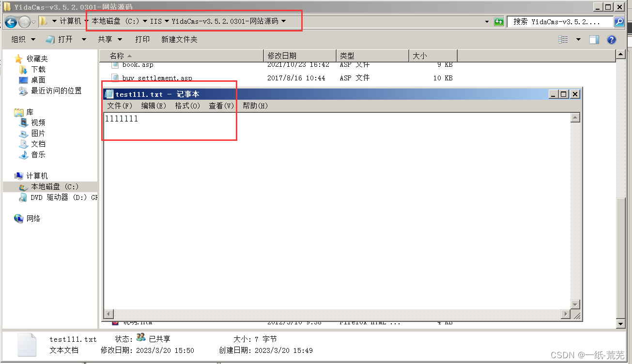Viewport: 632px width, 364px height.
Task: Click Explorer file list scroll-down arrow
Action: coord(620,323)
